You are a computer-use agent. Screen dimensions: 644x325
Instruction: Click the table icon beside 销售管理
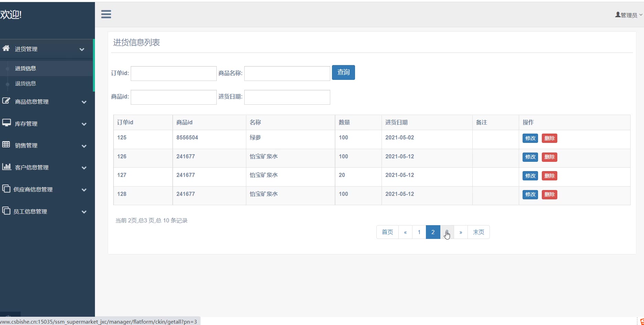6,145
